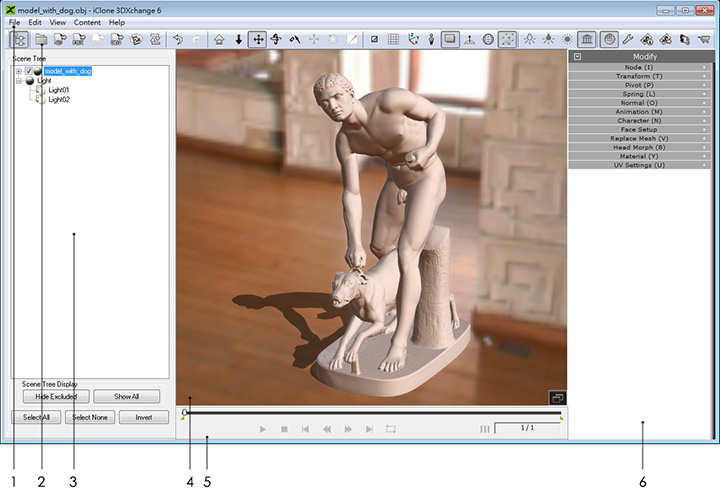The image size is (720, 504).
Task: Expand the Face Setup section
Action: [x=639, y=129]
